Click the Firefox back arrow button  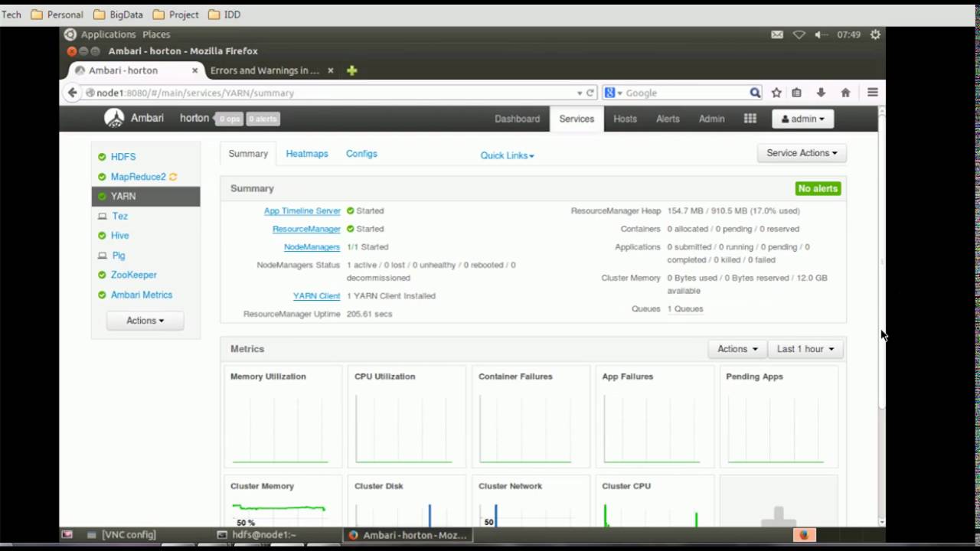pyautogui.click(x=73, y=93)
